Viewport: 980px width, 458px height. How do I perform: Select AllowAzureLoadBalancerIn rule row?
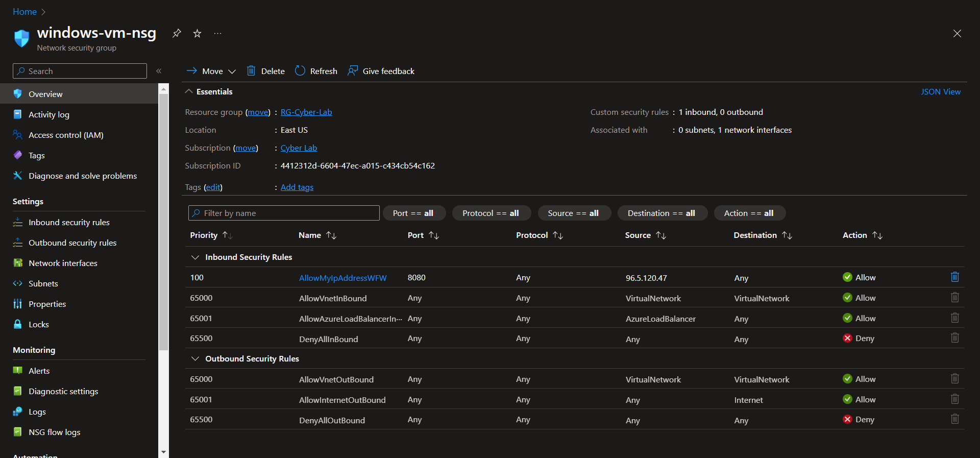[x=574, y=318]
